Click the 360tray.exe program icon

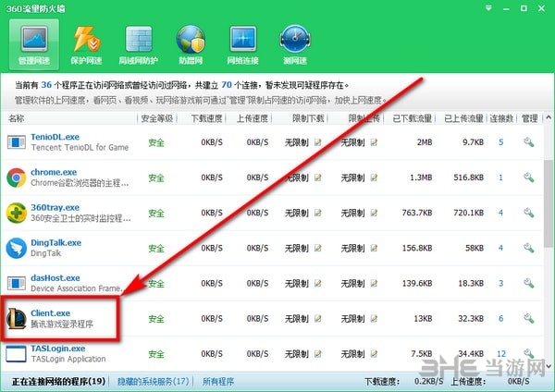17,213
